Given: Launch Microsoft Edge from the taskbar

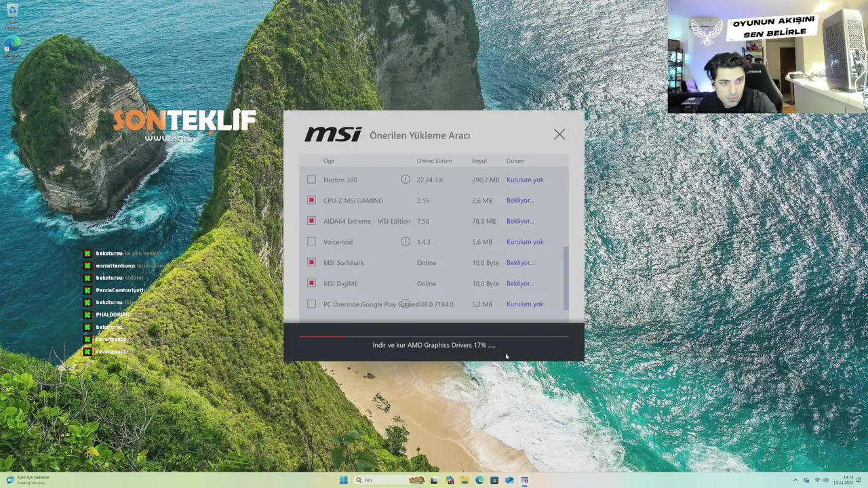Looking at the screenshot, I should coord(479,480).
